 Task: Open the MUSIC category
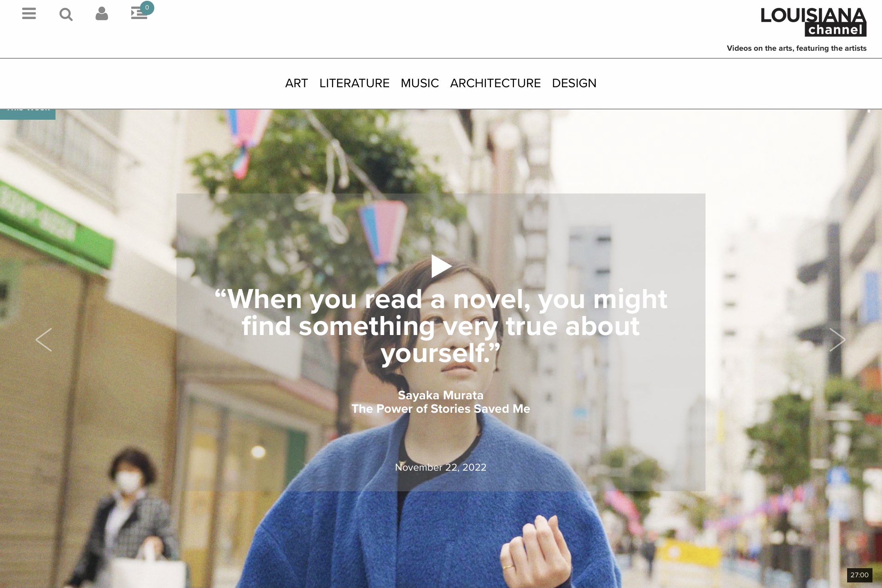(420, 83)
